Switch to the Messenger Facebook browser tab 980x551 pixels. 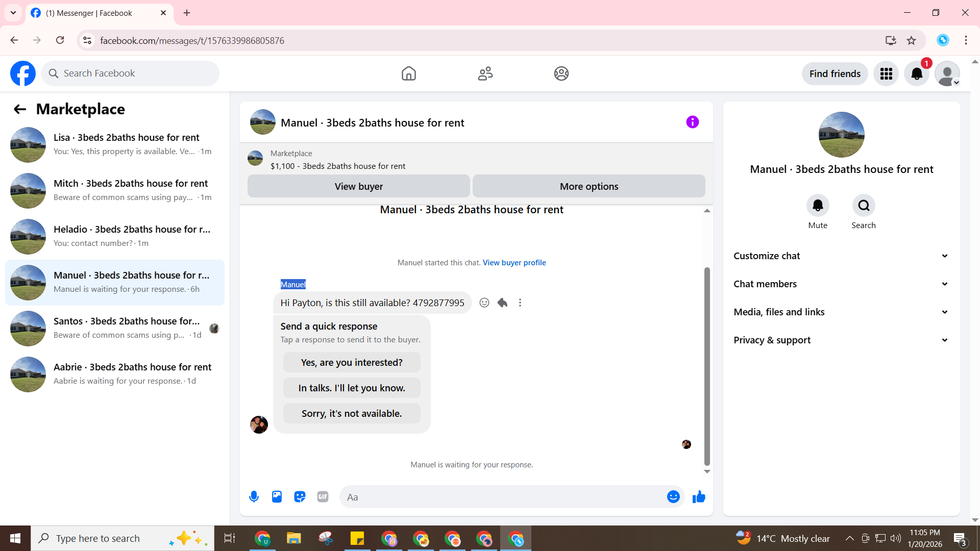tap(100, 13)
